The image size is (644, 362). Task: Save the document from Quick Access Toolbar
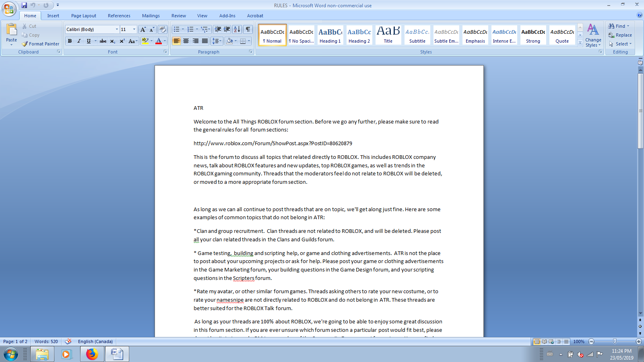click(x=24, y=5)
